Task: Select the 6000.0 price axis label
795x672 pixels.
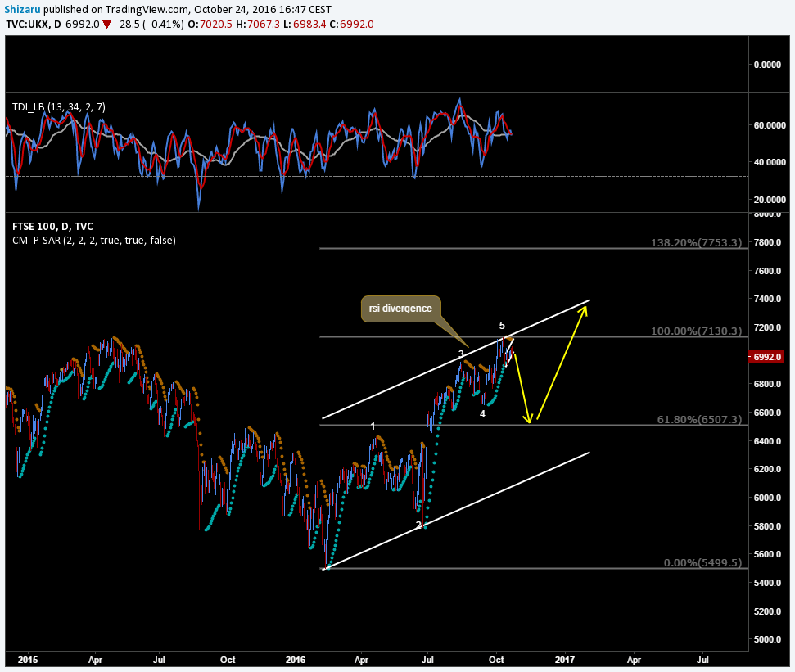Action: pyautogui.click(x=768, y=498)
